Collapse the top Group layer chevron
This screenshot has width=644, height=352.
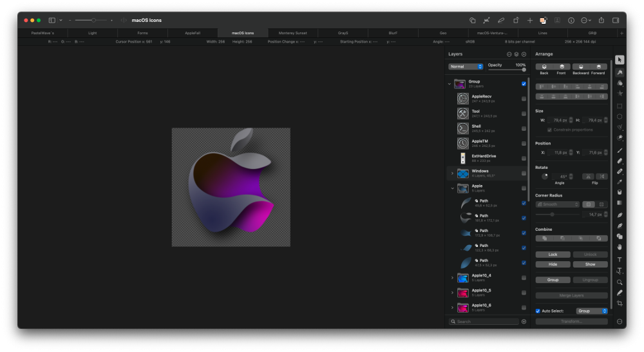tap(450, 84)
